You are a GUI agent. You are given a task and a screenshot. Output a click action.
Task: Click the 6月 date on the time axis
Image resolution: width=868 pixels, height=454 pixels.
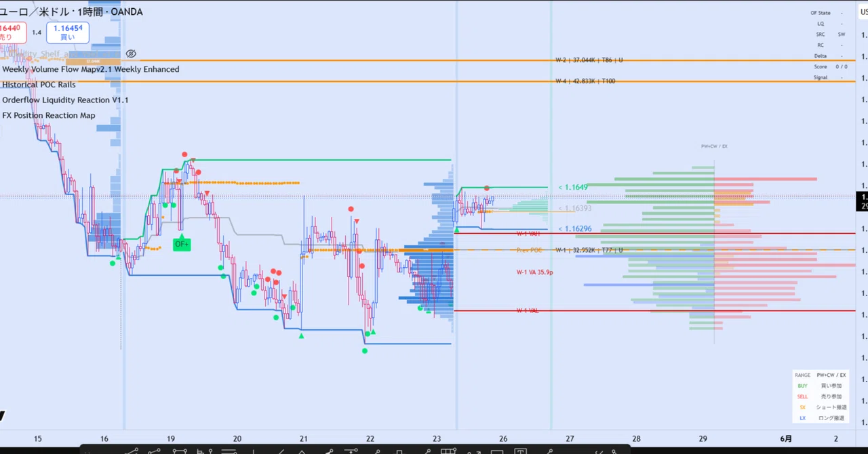point(785,439)
